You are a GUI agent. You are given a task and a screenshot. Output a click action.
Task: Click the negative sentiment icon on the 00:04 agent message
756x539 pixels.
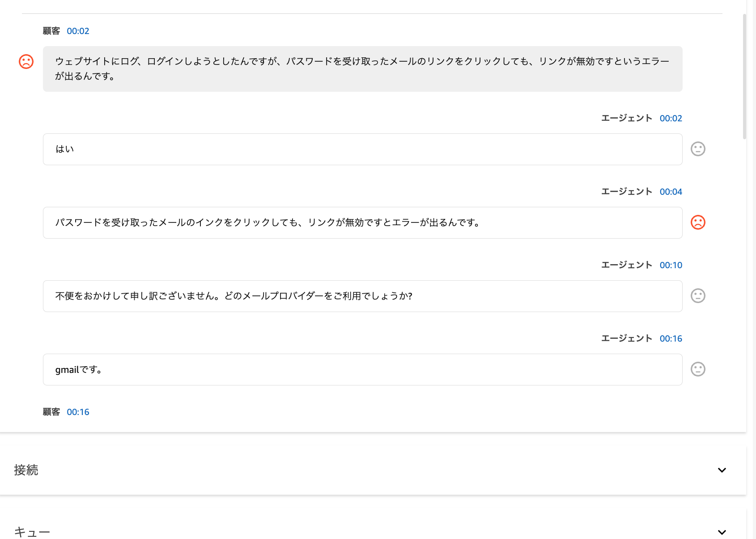698,222
